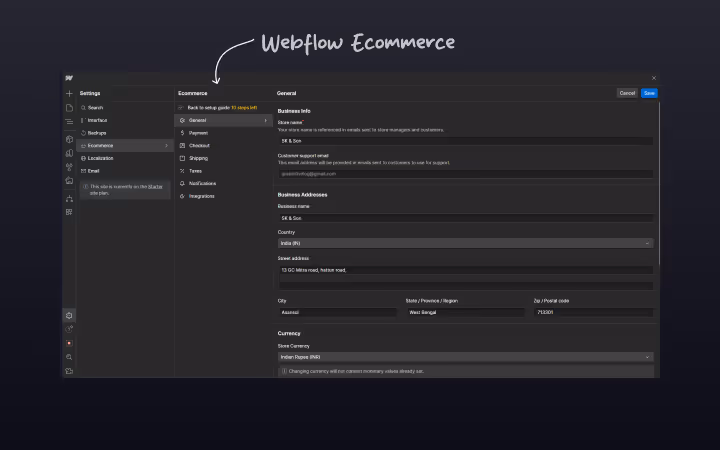720x450 pixels.
Task: Open General ecommerce section
Action: [223, 120]
